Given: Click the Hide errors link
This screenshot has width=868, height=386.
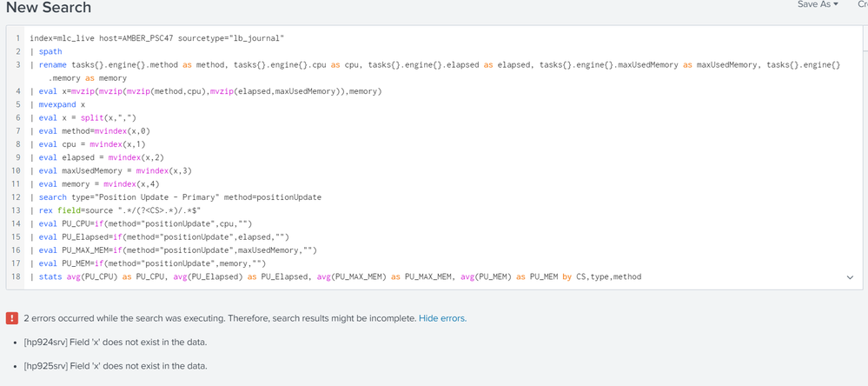Looking at the screenshot, I should click(442, 318).
